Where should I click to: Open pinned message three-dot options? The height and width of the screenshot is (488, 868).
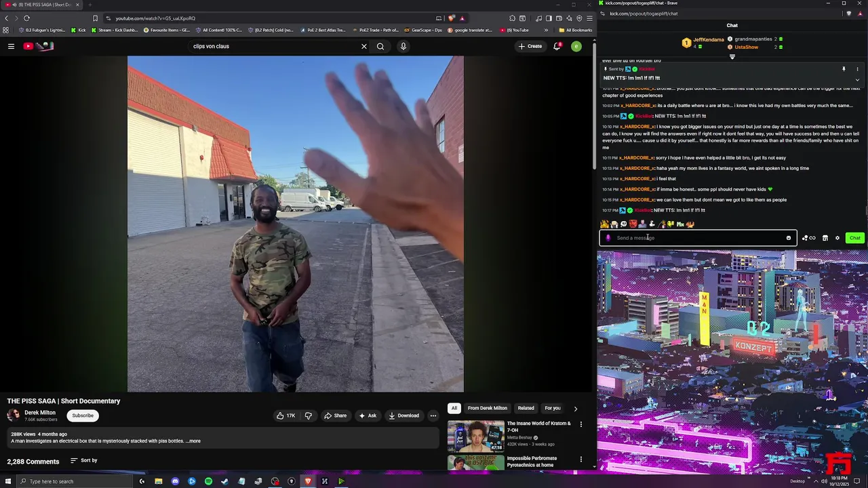pos(857,69)
